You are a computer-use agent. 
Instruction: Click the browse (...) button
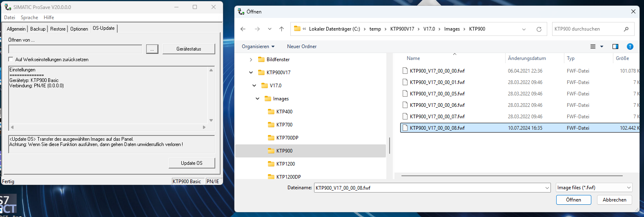tap(152, 49)
